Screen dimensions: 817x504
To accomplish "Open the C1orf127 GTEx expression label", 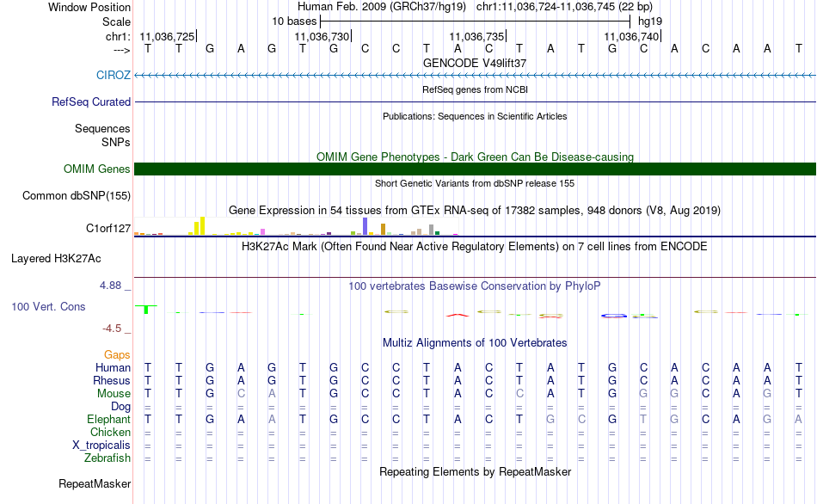I will (108, 228).
